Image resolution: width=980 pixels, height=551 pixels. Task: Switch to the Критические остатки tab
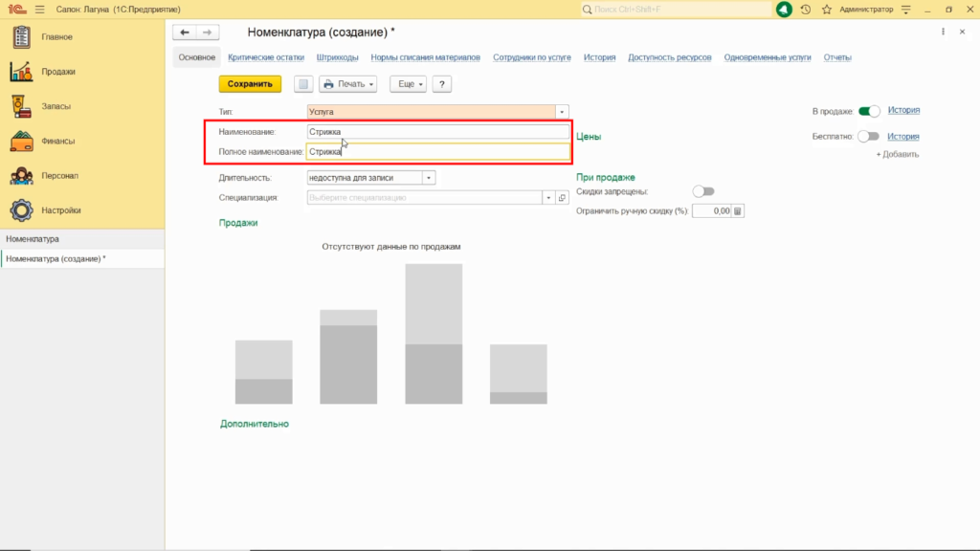click(266, 57)
